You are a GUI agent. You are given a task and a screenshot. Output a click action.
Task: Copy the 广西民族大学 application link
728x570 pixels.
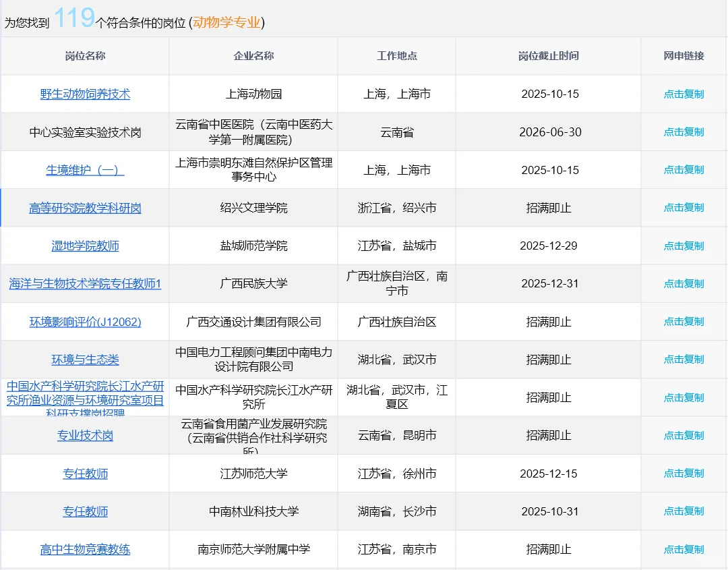click(682, 283)
